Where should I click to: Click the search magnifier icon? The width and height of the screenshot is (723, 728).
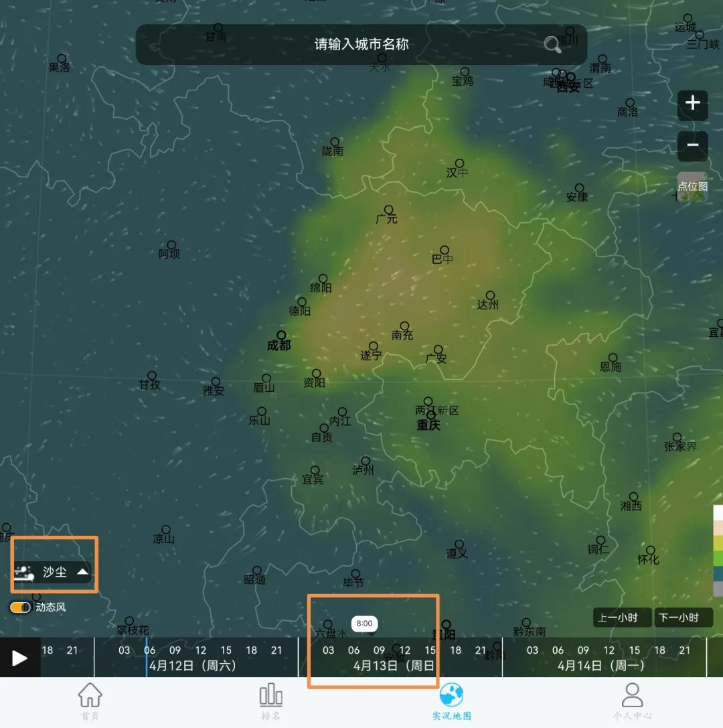coord(552,45)
